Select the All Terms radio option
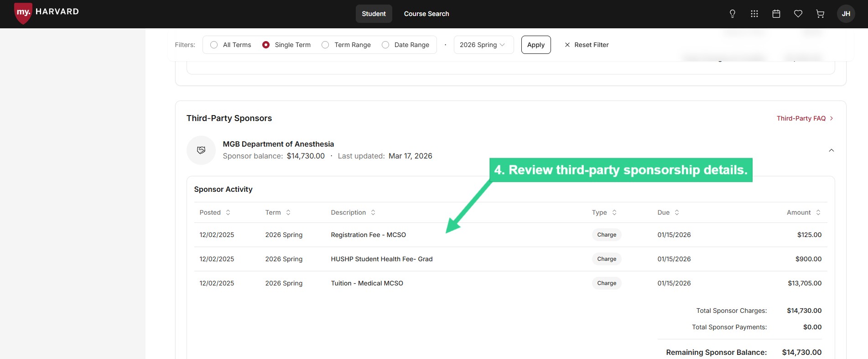 click(x=214, y=45)
